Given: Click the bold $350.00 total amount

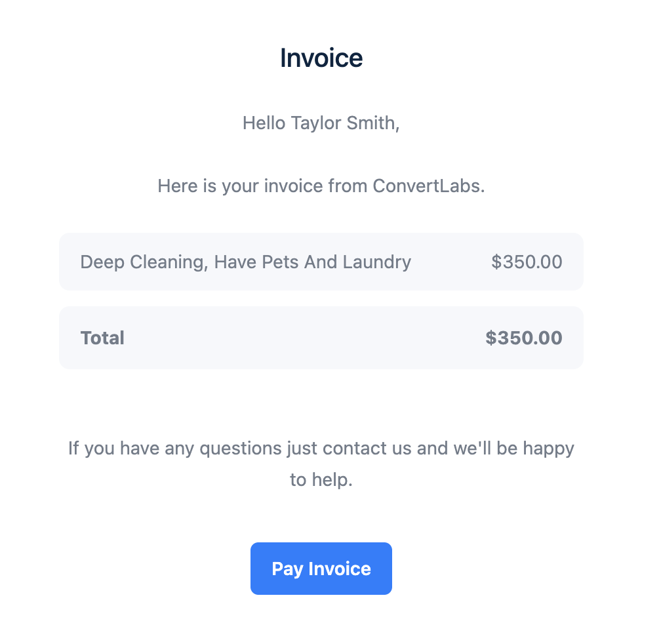Looking at the screenshot, I should click(x=523, y=338).
